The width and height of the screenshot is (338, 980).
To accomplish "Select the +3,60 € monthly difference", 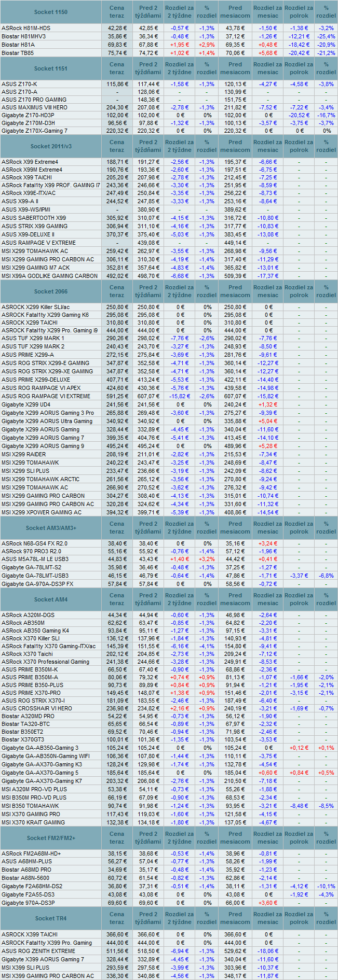I will (x=268, y=903).
